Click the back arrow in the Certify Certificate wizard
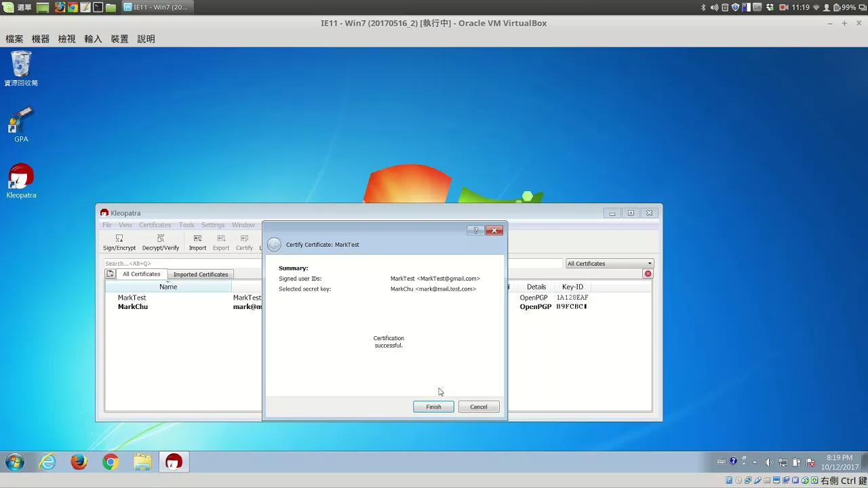Viewport: 868px width, 488px height. (x=274, y=245)
